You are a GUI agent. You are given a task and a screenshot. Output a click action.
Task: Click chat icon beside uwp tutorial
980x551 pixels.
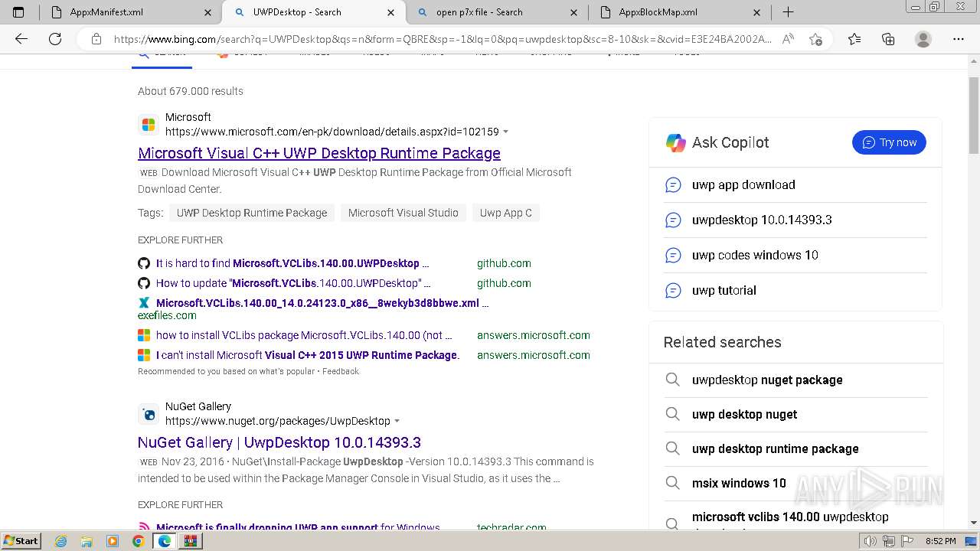click(x=673, y=291)
